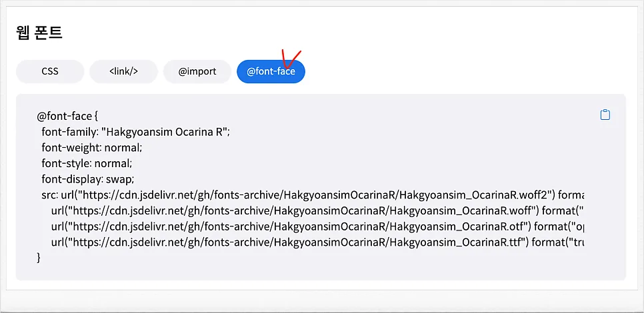Screen dimensions: 644x313
Task: Select the @font-face tab
Action: pyautogui.click(x=271, y=71)
